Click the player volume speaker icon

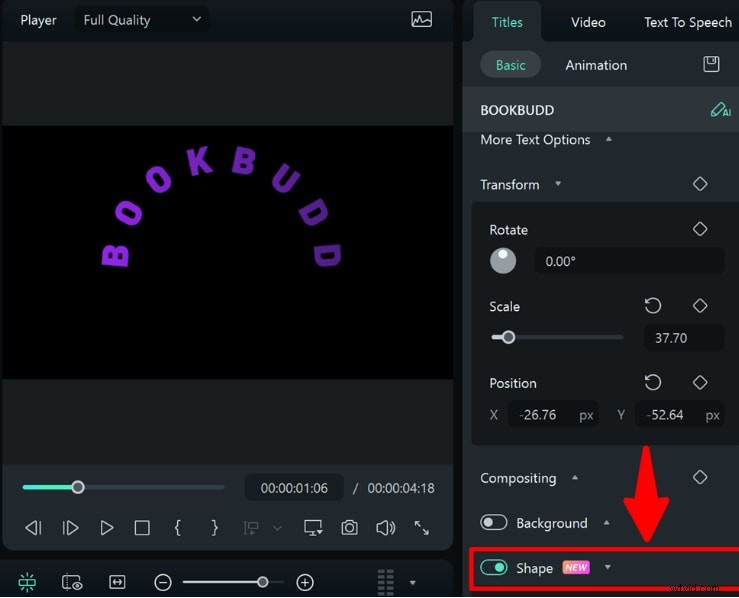coord(385,528)
